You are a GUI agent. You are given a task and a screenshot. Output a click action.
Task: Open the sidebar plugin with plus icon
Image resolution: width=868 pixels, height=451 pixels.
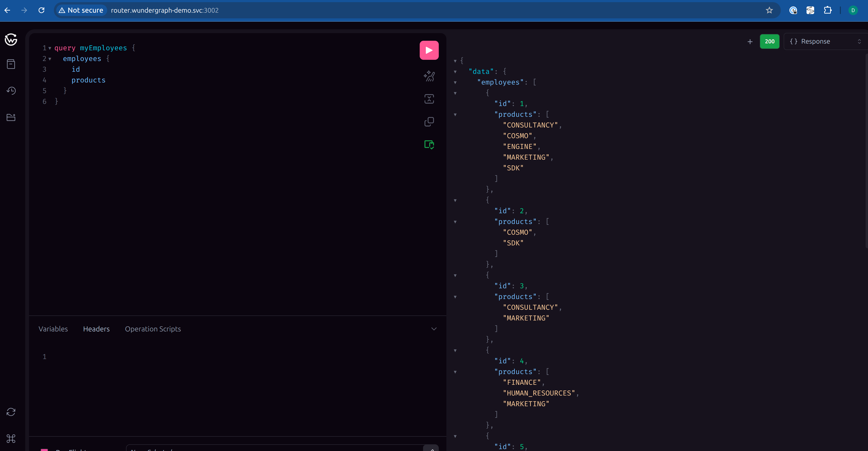click(11, 117)
